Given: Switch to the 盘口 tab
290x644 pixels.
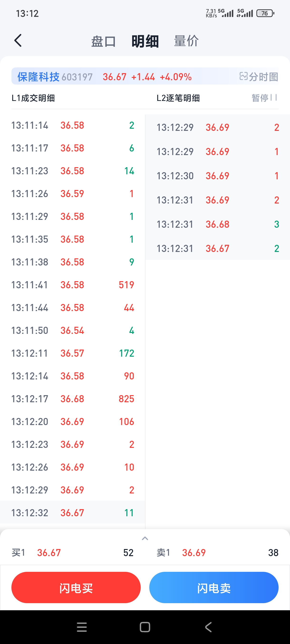Looking at the screenshot, I should click(x=103, y=41).
